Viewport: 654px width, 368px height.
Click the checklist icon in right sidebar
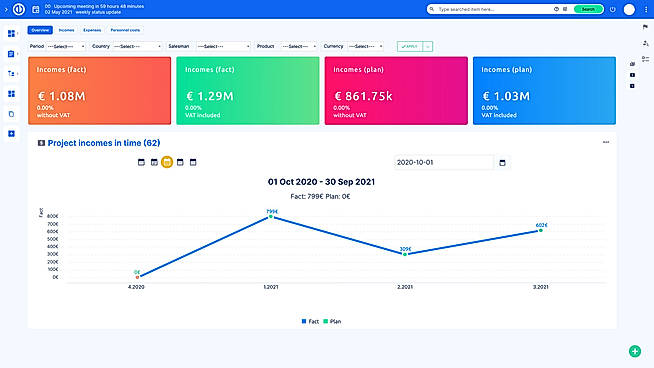pos(645,59)
